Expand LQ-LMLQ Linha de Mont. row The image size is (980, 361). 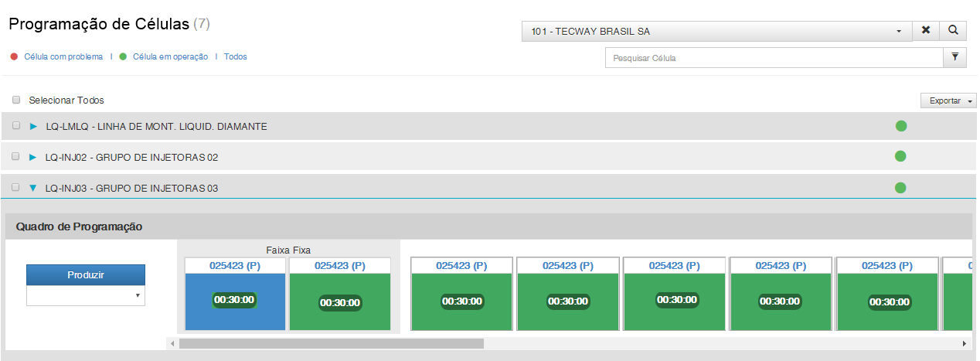click(x=33, y=126)
